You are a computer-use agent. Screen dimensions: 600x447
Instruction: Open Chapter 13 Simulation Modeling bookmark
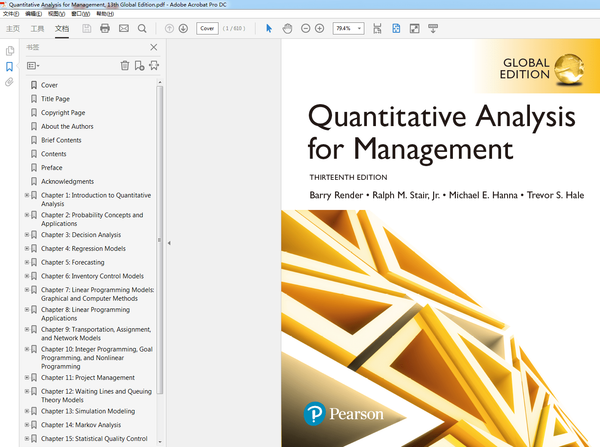pos(88,411)
